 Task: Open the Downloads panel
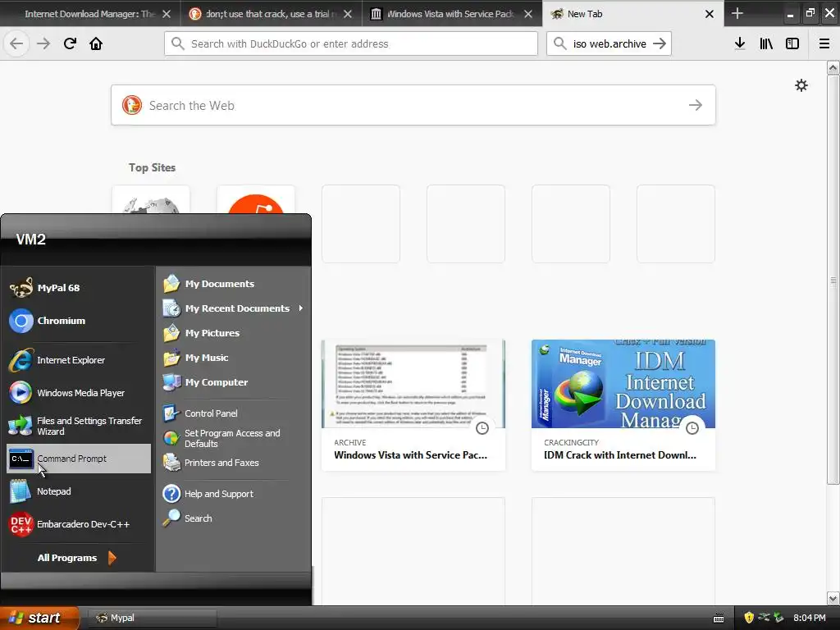click(x=740, y=43)
